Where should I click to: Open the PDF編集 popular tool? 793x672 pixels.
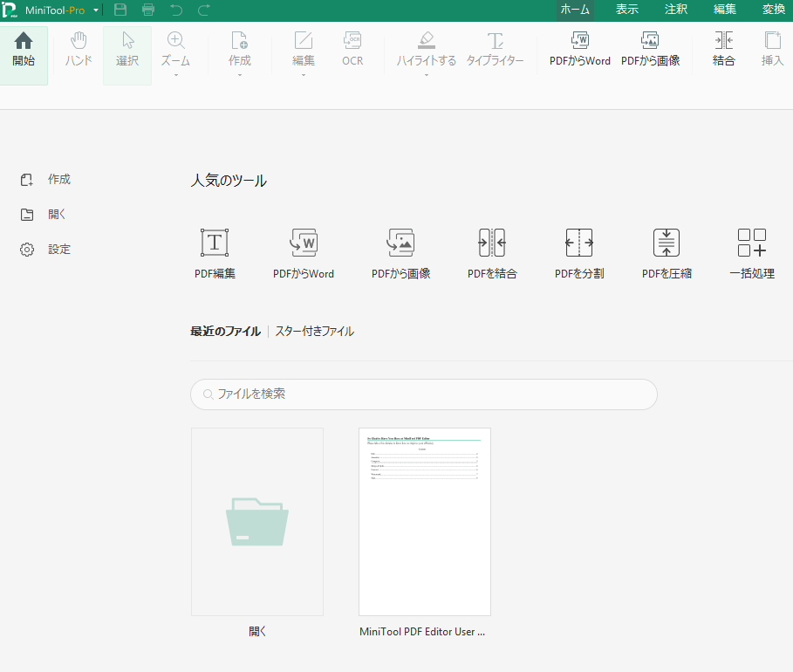pyautogui.click(x=215, y=254)
